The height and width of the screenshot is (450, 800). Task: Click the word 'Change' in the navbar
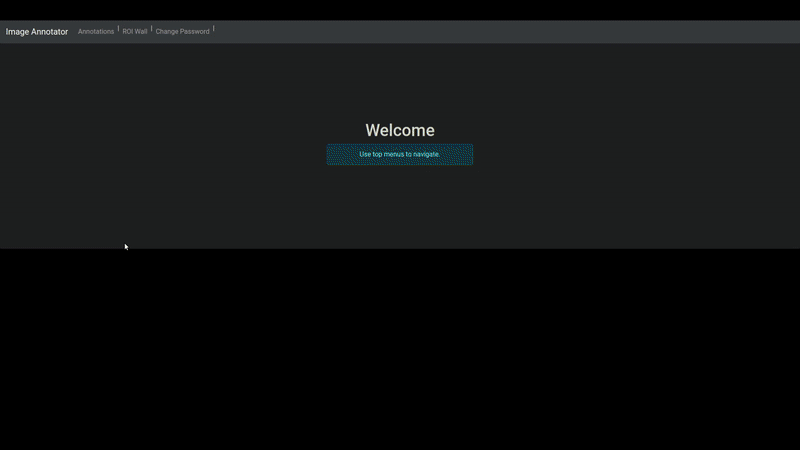(166, 32)
